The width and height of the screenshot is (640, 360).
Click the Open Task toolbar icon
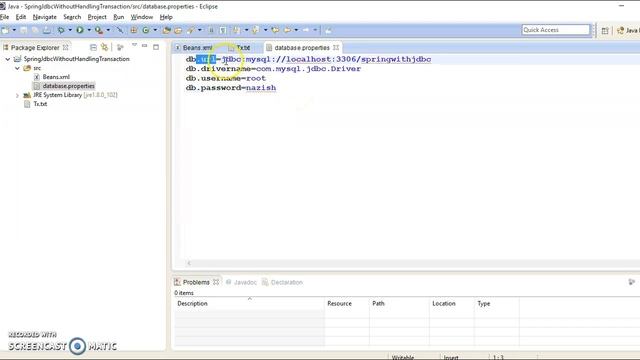click(178, 30)
